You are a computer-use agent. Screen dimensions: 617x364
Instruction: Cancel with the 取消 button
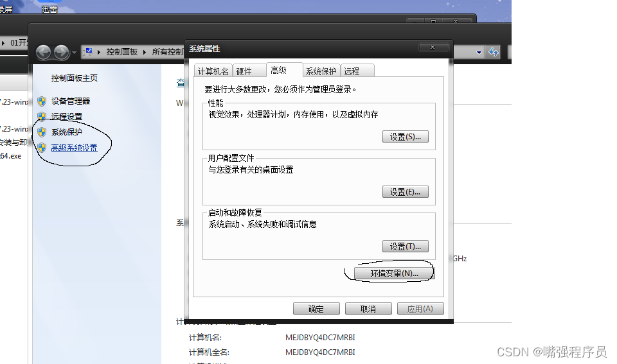[x=368, y=309]
